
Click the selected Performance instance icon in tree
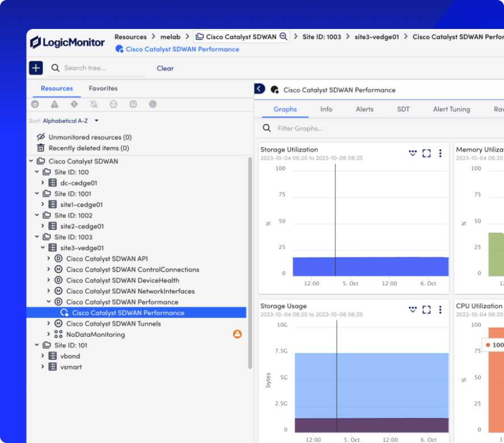pyautogui.click(x=64, y=312)
